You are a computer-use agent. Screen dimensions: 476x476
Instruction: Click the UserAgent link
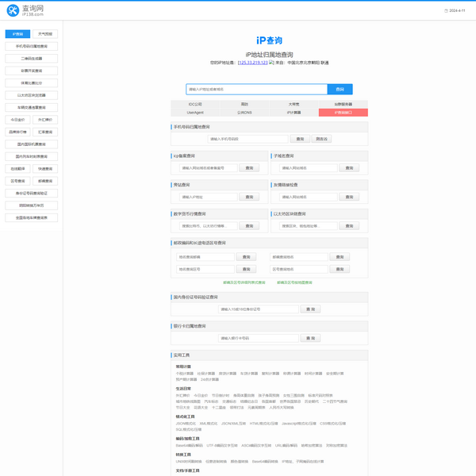(x=195, y=113)
